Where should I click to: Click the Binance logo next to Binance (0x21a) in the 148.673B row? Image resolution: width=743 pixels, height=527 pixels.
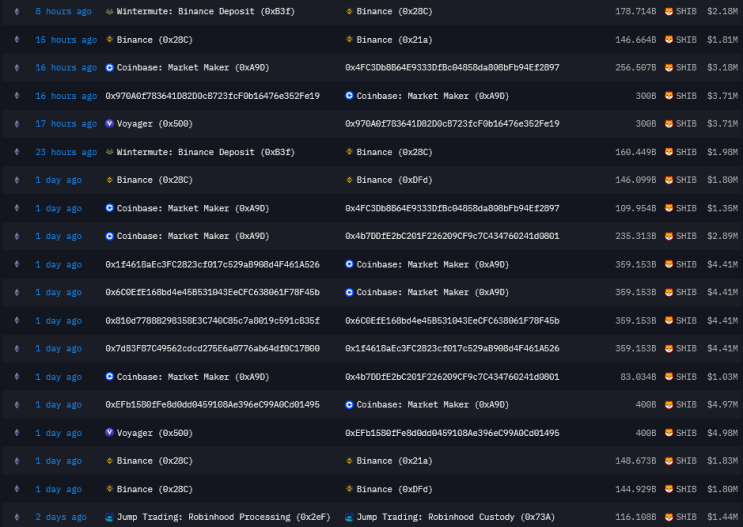[349, 461]
